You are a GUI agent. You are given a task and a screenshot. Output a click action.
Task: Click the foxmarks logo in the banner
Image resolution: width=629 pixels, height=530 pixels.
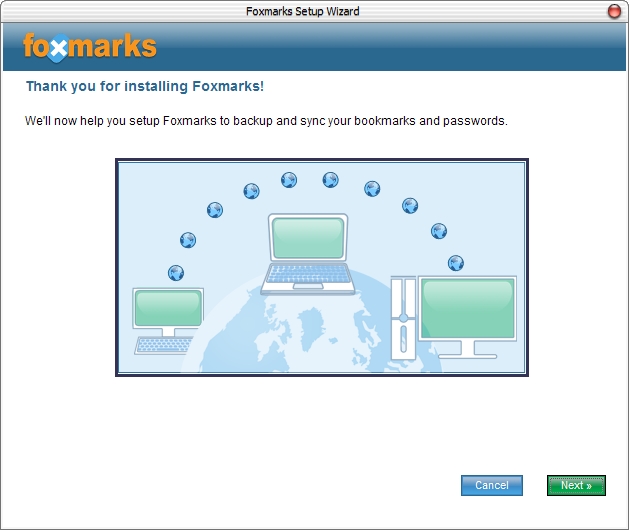pos(90,47)
